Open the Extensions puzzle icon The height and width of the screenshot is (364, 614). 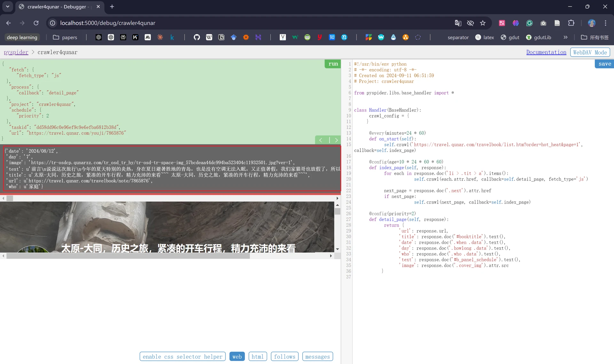(x=571, y=23)
